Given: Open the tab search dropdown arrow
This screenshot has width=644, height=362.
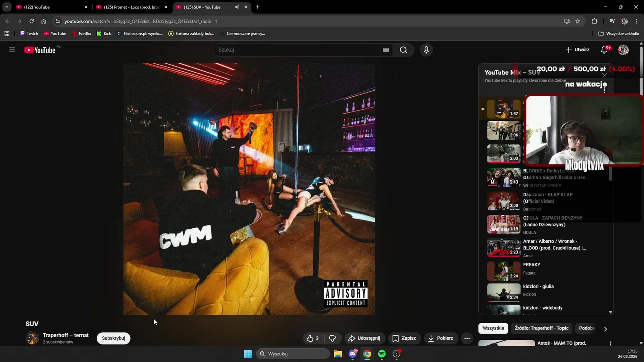Looking at the screenshot, I should coord(7,7).
